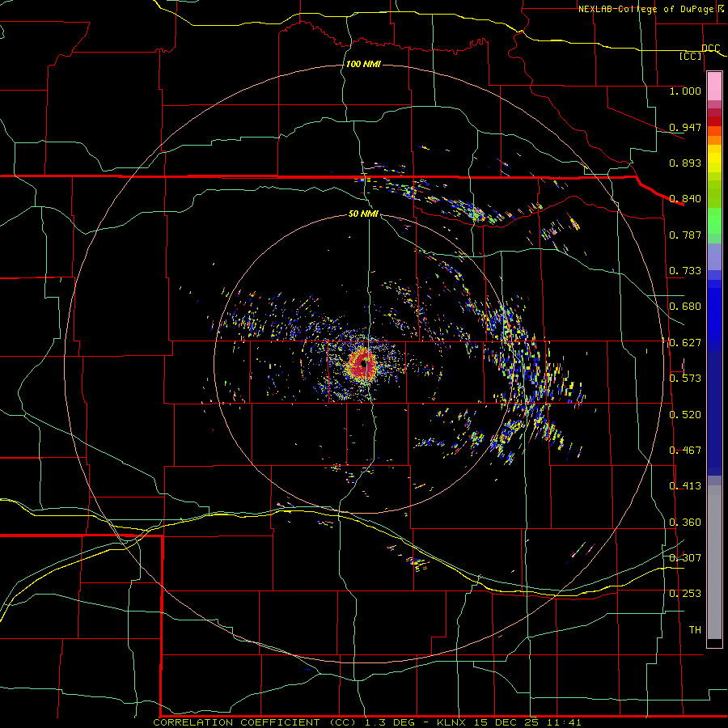
Task: Click the DCC product label
Action: pyautogui.click(x=710, y=49)
